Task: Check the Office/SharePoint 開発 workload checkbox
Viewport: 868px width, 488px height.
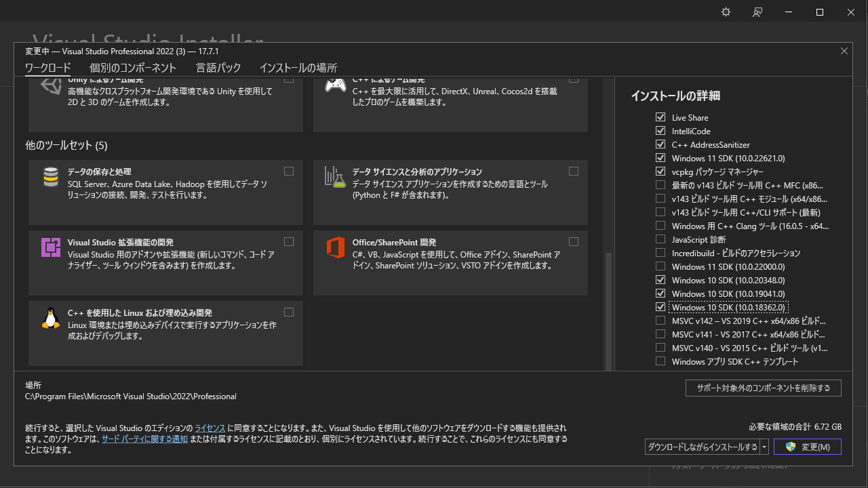Action: coord(574,241)
